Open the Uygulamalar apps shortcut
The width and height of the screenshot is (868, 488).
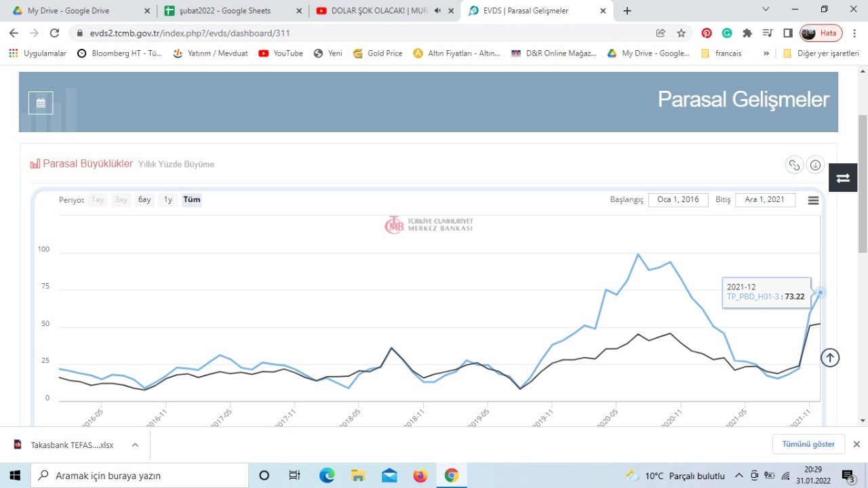click(38, 53)
